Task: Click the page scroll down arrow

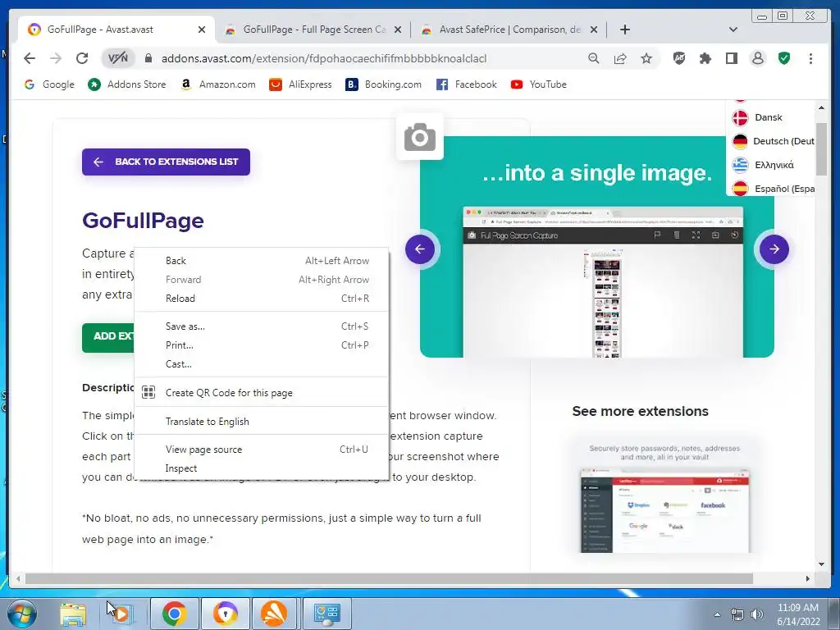Action: click(821, 564)
